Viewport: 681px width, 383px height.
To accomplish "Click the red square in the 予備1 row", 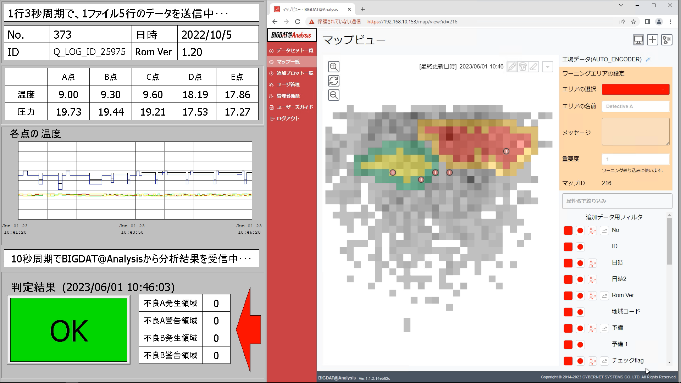I will 568,345.
